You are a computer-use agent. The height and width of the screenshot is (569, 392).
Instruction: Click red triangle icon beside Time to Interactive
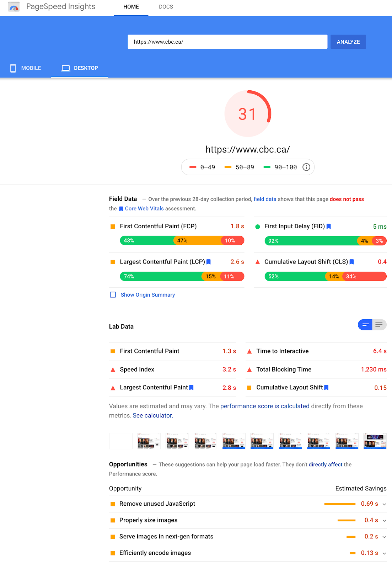(x=249, y=351)
